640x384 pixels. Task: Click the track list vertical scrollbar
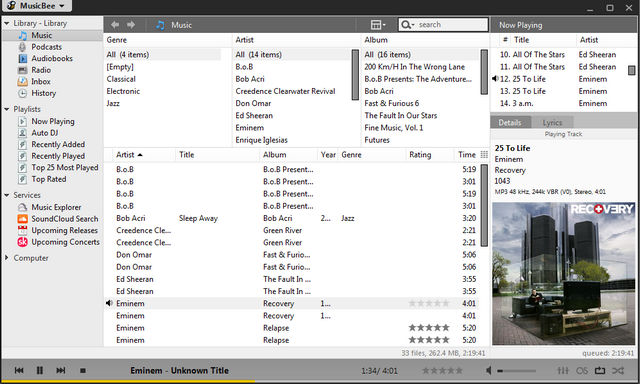click(484, 205)
